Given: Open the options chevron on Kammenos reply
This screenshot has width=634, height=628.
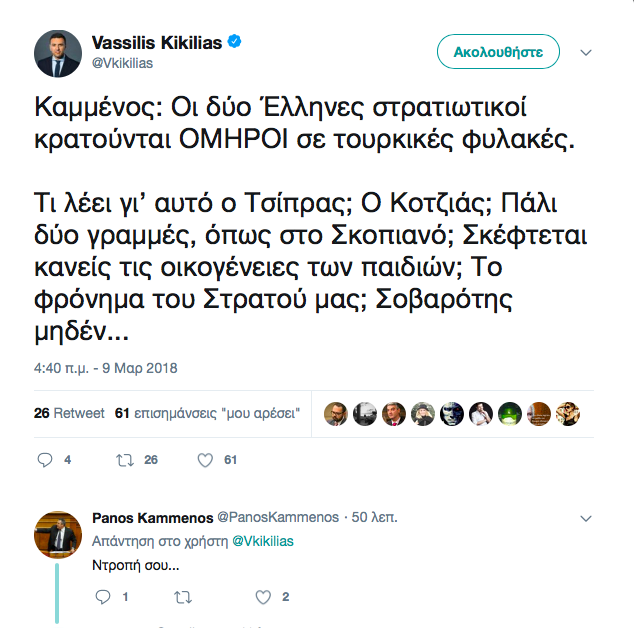Looking at the screenshot, I should point(587,518).
